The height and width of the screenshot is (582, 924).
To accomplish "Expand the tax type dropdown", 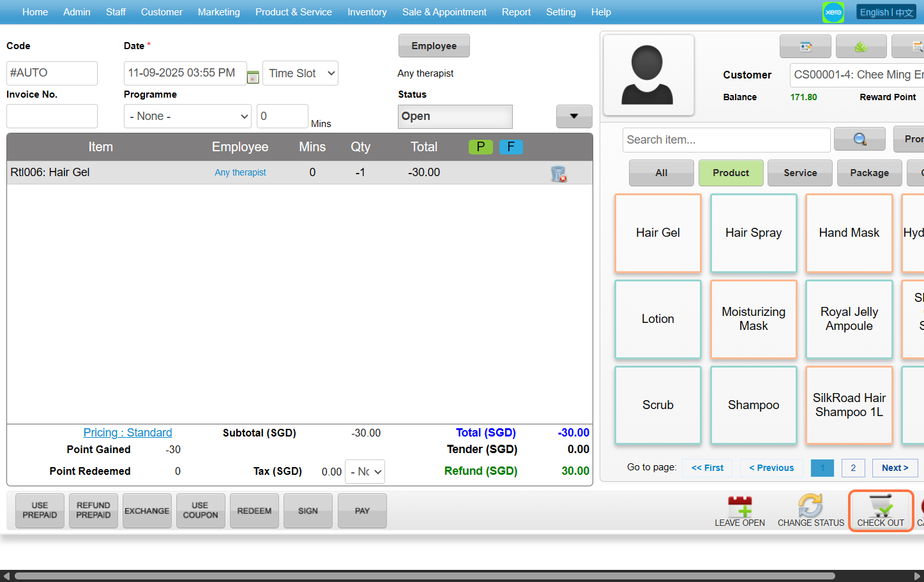I will [365, 472].
